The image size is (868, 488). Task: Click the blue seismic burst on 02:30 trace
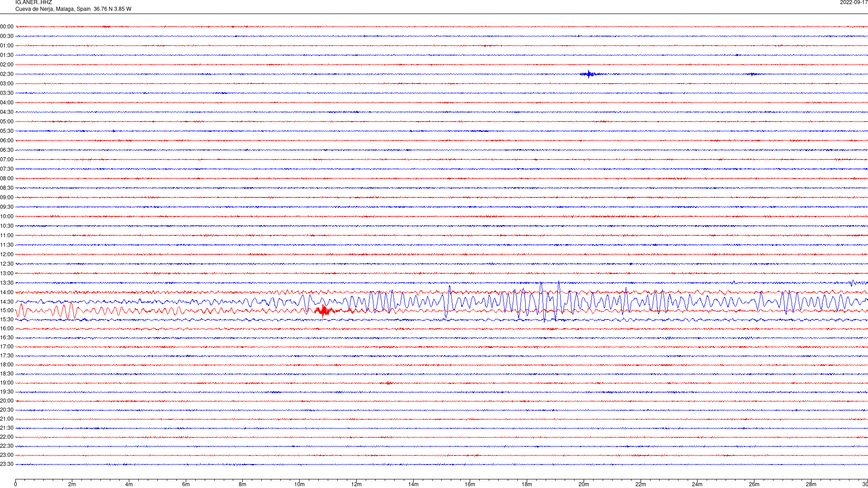point(590,74)
